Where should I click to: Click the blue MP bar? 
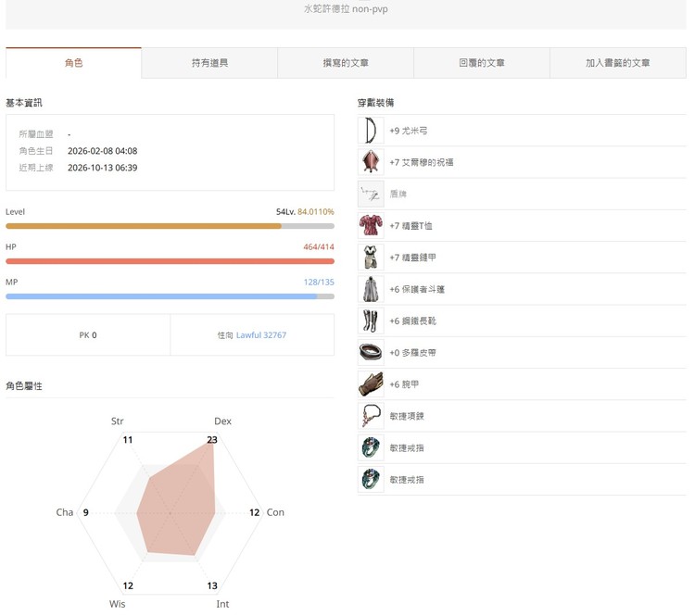pos(170,296)
